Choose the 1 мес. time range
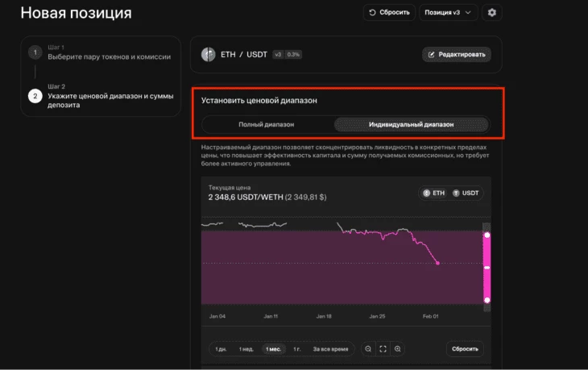Image resolution: width=588 pixels, height=370 pixels. point(273,349)
